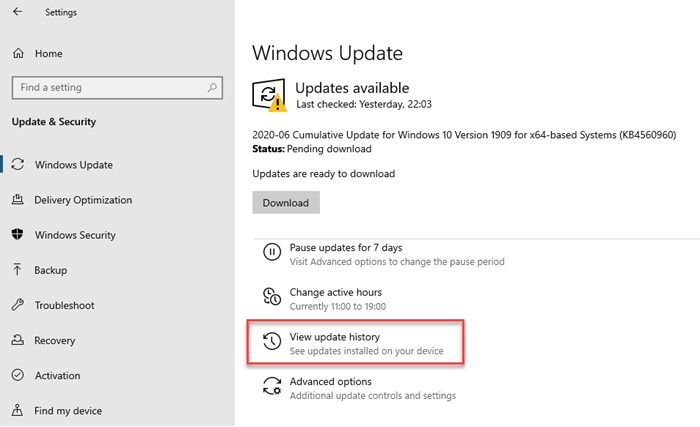Image resolution: width=700 pixels, height=427 pixels.
Task: Click the Windows Update page heading
Action: click(327, 53)
